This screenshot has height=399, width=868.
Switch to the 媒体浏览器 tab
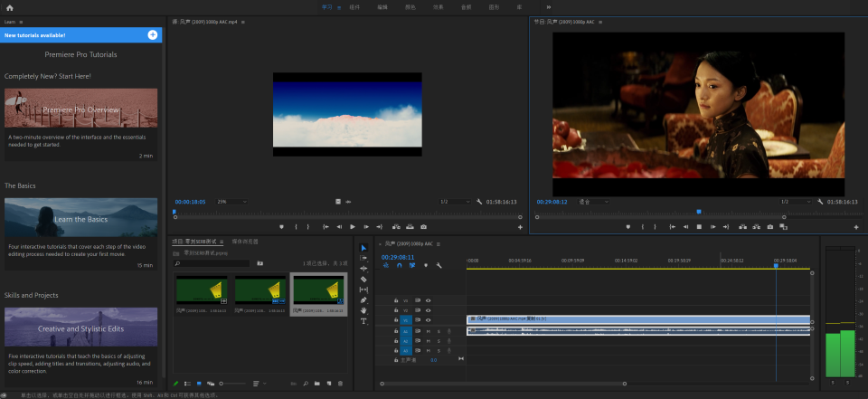point(245,242)
